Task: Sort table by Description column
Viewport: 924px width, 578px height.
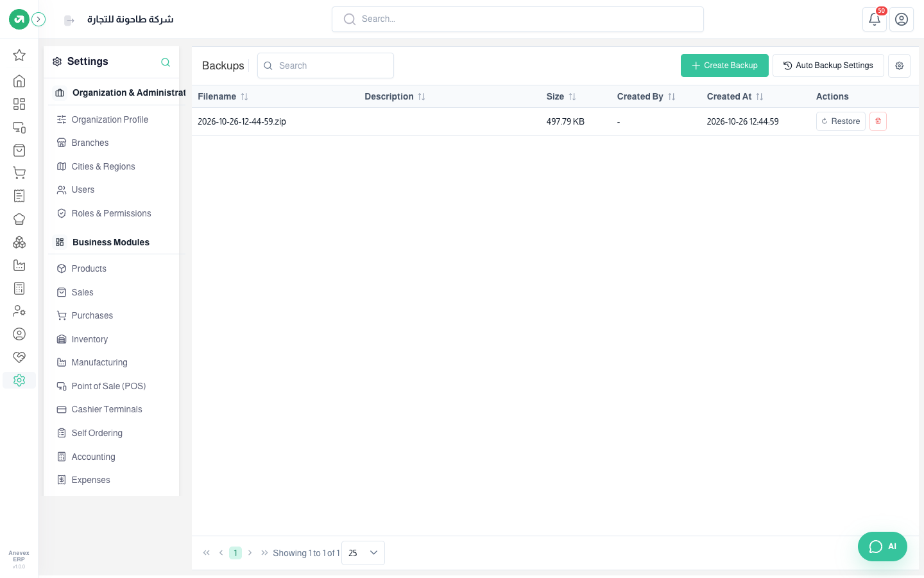Action: click(395, 96)
